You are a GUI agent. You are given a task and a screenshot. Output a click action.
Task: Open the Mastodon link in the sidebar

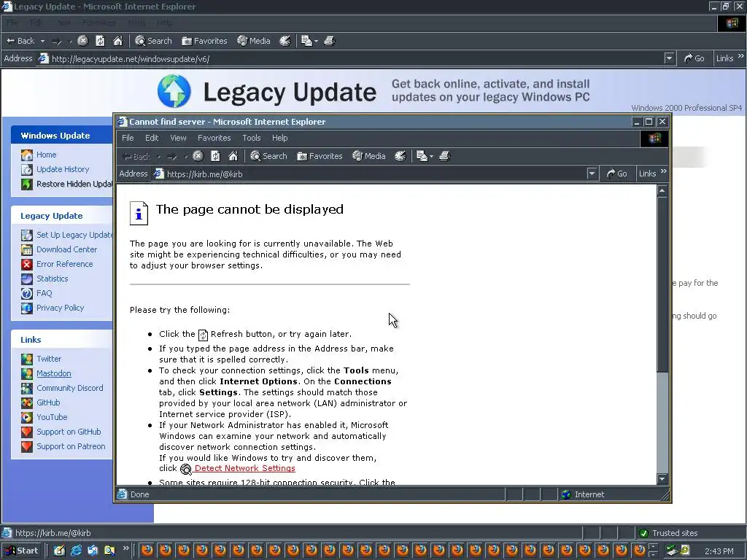pyautogui.click(x=54, y=374)
